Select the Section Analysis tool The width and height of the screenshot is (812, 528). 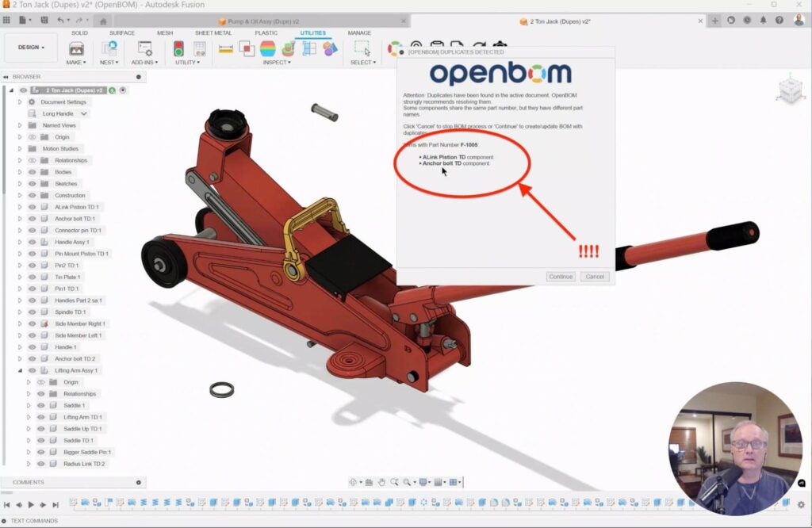coord(289,49)
